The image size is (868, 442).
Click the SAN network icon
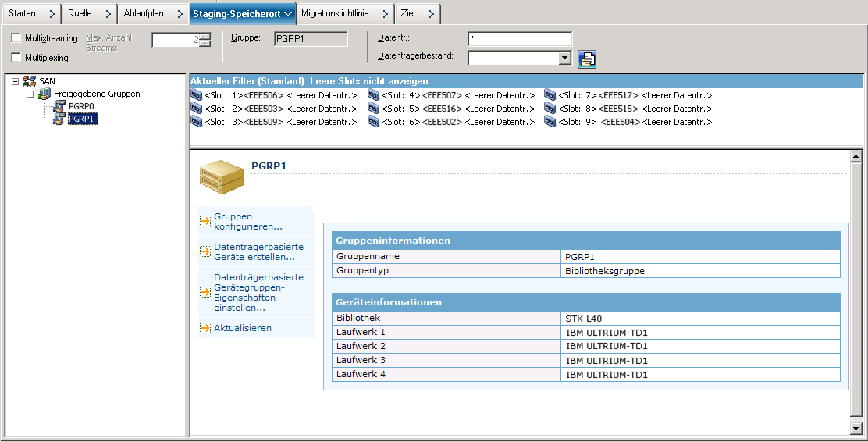[30, 81]
